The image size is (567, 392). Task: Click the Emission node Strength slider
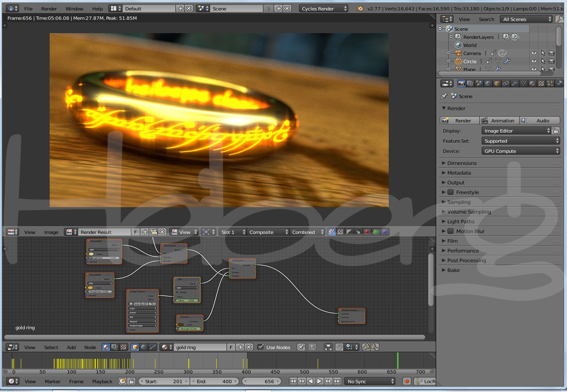(189, 328)
